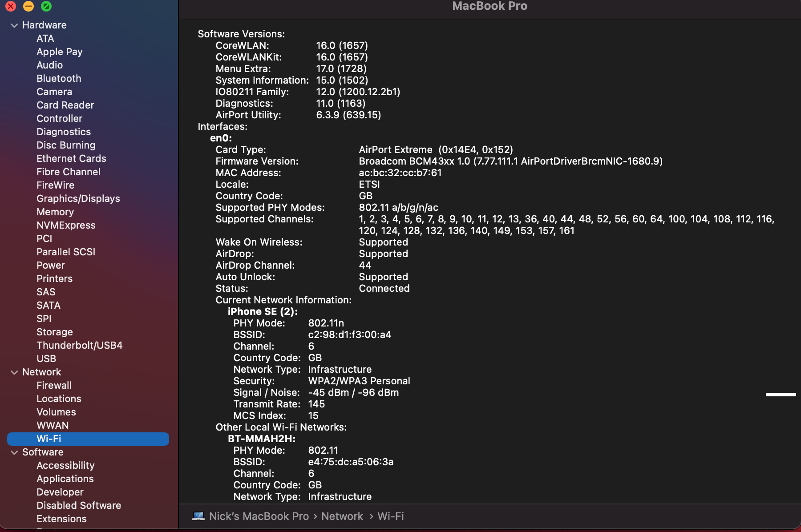Click the Hardware category label

point(44,25)
